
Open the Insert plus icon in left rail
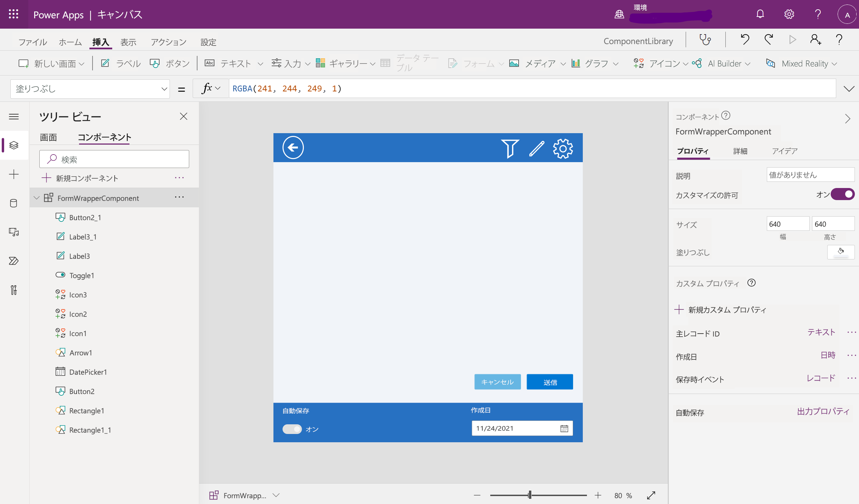click(x=14, y=174)
